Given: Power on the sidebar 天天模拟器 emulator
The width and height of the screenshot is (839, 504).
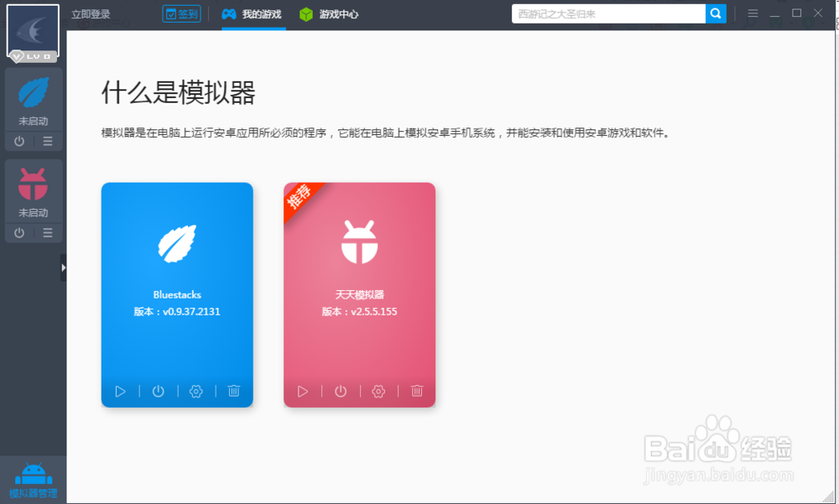Looking at the screenshot, I should [x=19, y=233].
